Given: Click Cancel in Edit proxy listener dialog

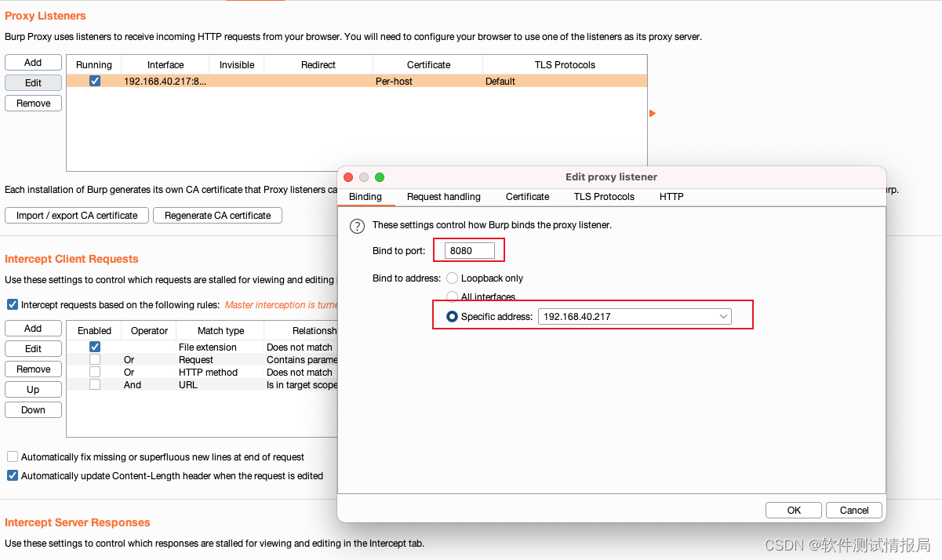Looking at the screenshot, I should coord(854,511).
